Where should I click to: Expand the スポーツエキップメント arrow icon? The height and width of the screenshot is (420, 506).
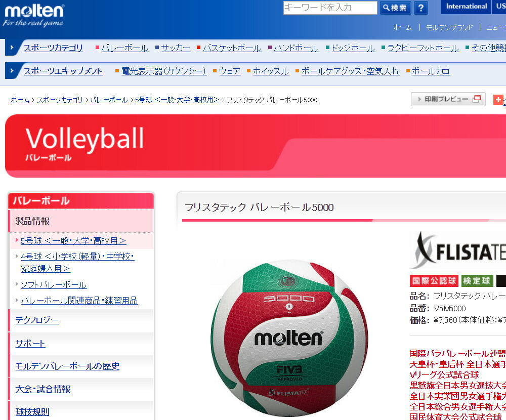(x=12, y=71)
